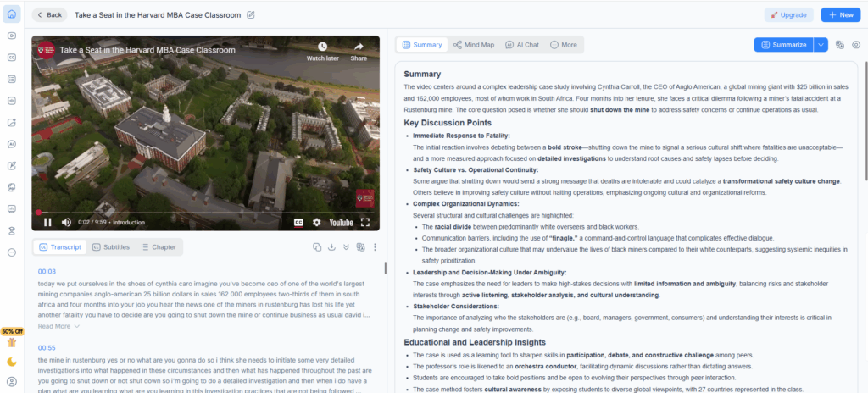Switch to the Mind Map tab

474,45
